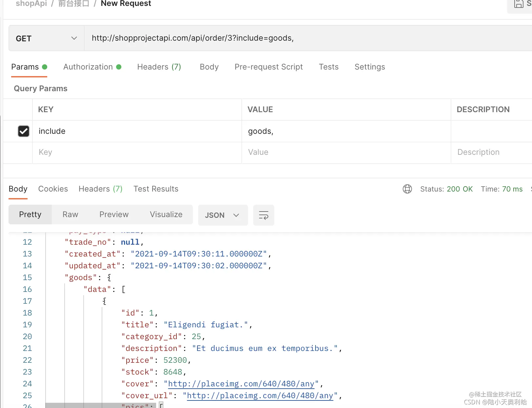Open the GET method dropdown

[47, 38]
